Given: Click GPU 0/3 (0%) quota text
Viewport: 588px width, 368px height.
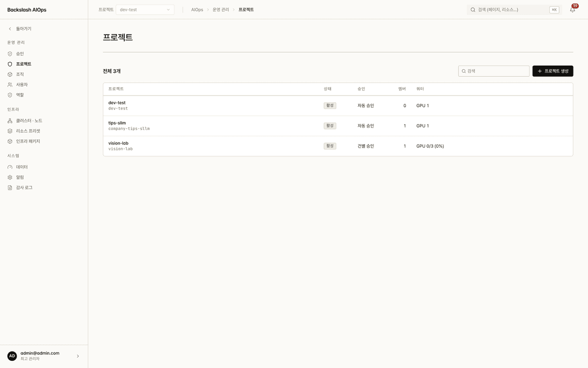Looking at the screenshot, I should coord(430,146).
